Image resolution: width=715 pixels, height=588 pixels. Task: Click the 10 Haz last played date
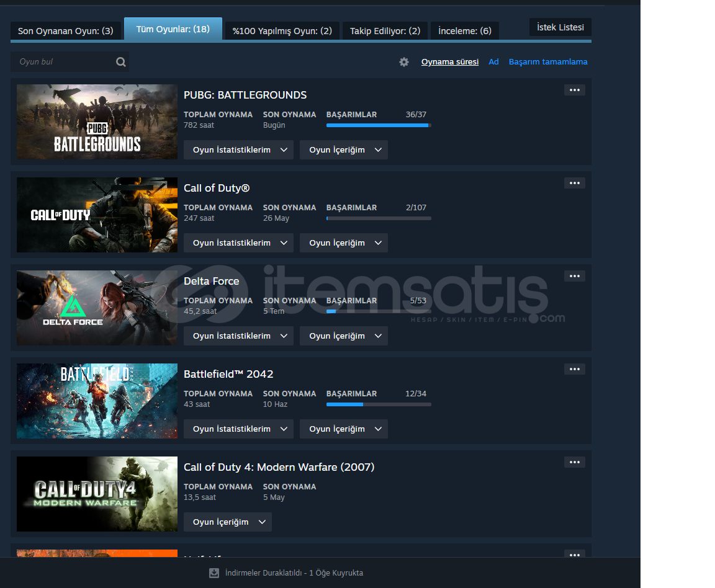pos(276,404)
